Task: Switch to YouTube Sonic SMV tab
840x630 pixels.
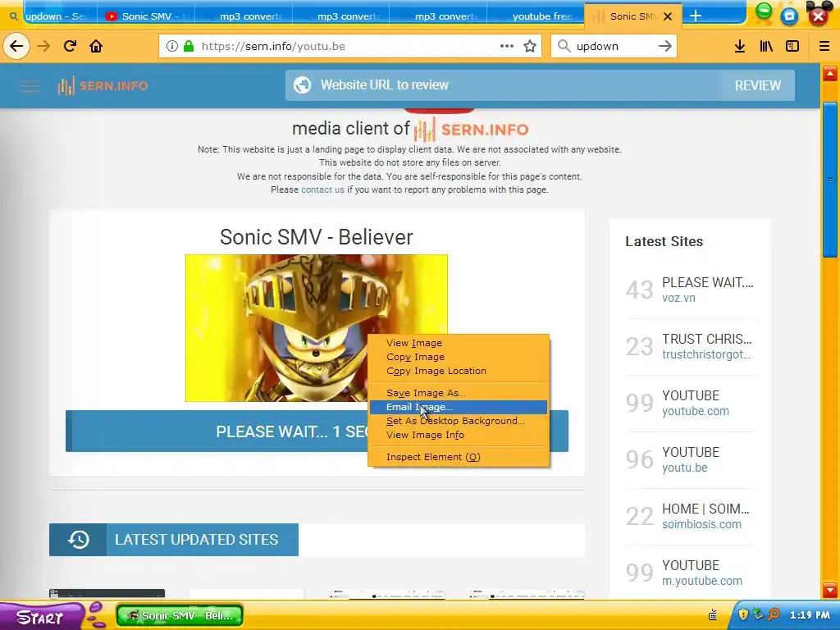Action: [x=146, y=16]
